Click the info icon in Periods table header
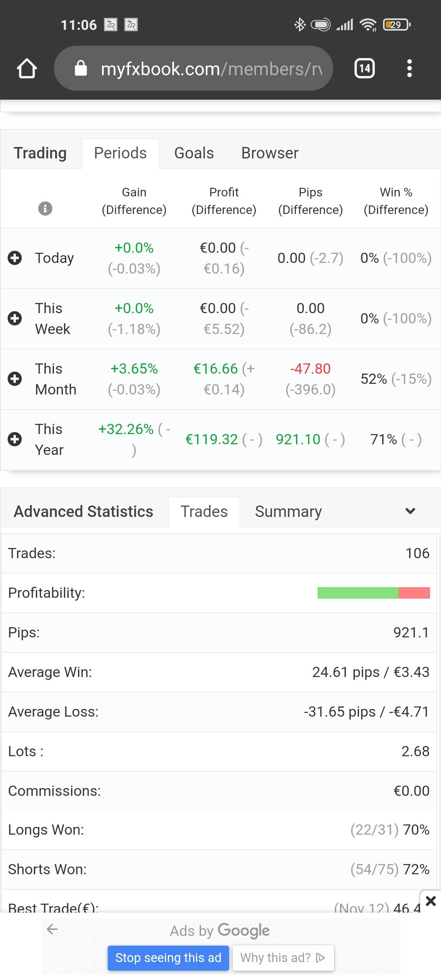441x980 pixels. (45, 208)
